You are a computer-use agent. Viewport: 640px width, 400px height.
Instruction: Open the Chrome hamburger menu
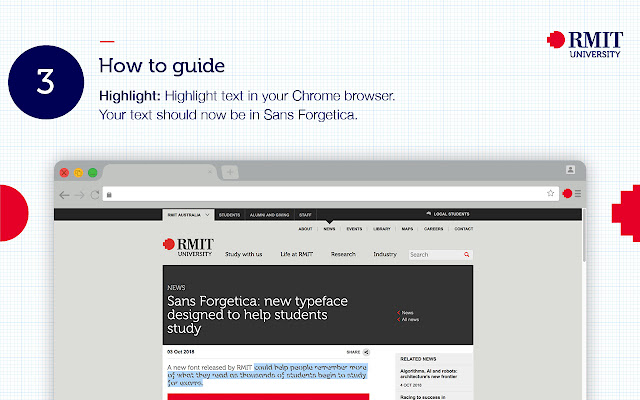[578, 194]
